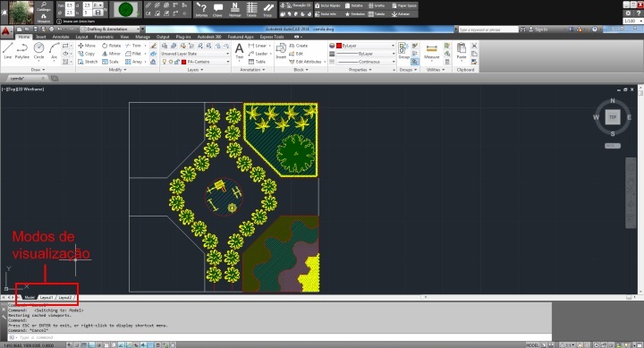Activate the Scale command
The image size is (644, 348).
pyautogui.click(x=111, y=62)
